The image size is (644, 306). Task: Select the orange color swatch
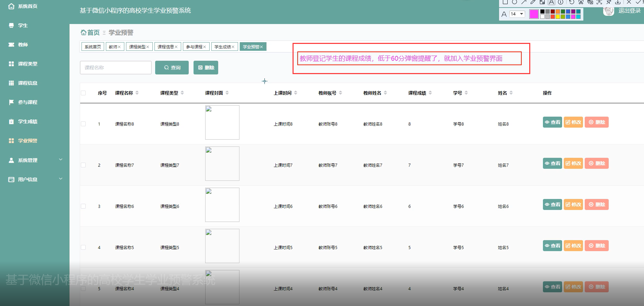[558, 11]
